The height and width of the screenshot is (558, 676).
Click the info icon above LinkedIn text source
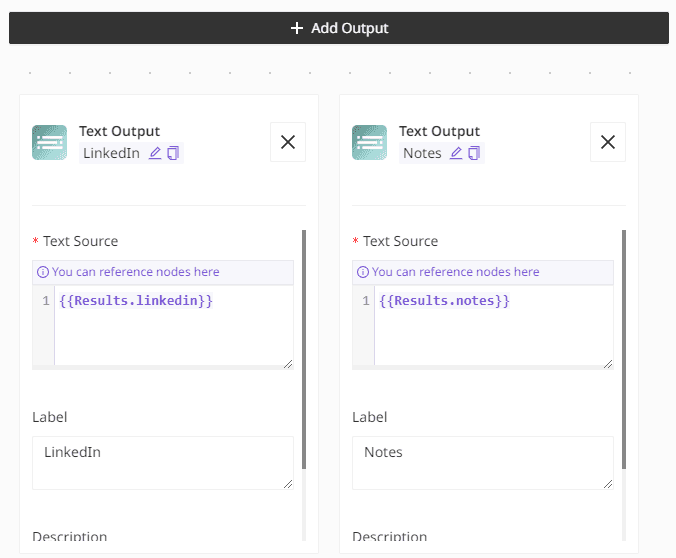pyautogui.click(x=42, y=272)
